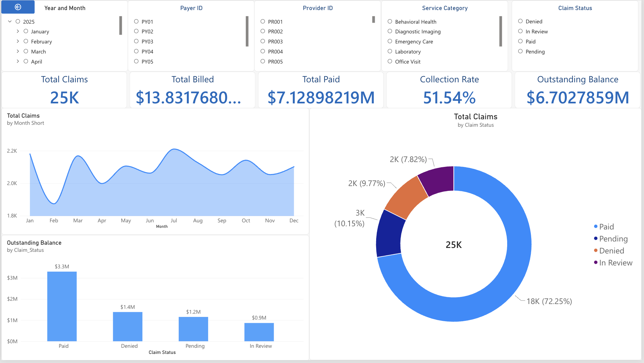Screen dimensions: 644x363
Task: Click the orange Denied donut segment
Action: [406, 198]
